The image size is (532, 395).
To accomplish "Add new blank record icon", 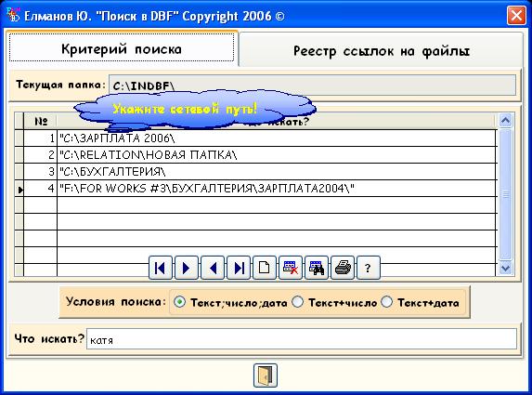I will [265, 268].
